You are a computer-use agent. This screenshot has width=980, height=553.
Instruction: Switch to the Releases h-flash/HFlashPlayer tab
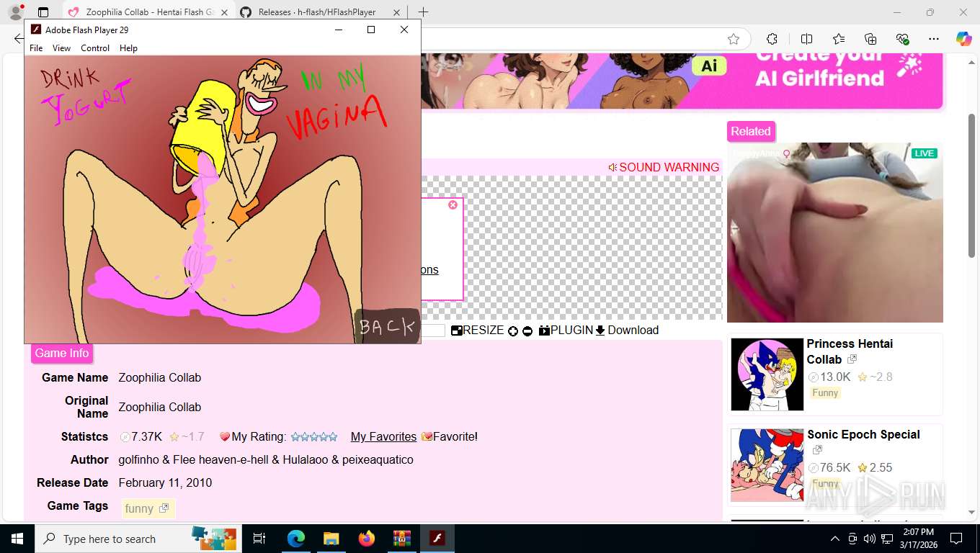point(321,12)
